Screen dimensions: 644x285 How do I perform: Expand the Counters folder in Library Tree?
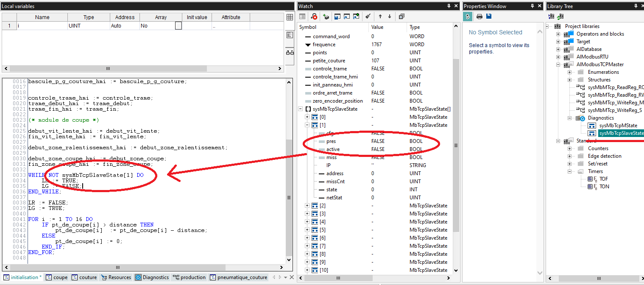point(570,148)
